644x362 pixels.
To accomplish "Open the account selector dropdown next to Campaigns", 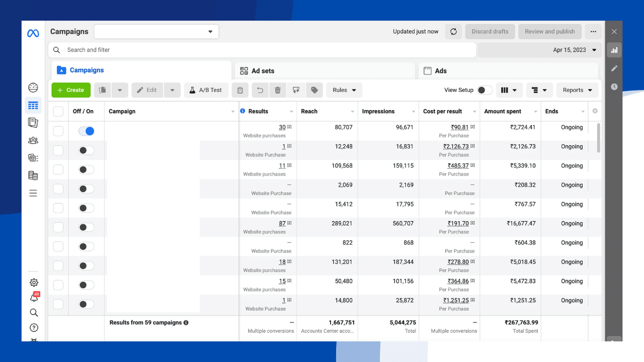I will [156, 32].
